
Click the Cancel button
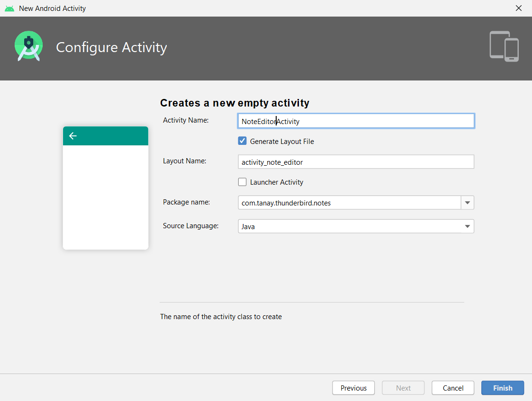453,388
